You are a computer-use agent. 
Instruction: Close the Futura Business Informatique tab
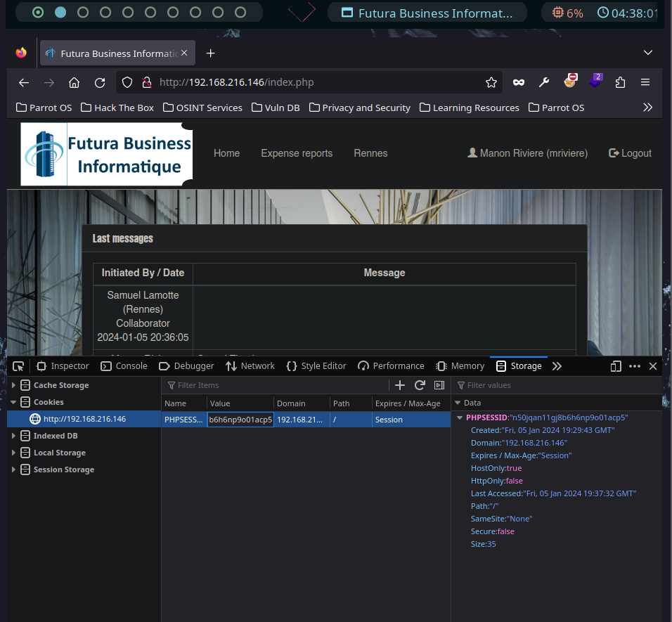184,53
